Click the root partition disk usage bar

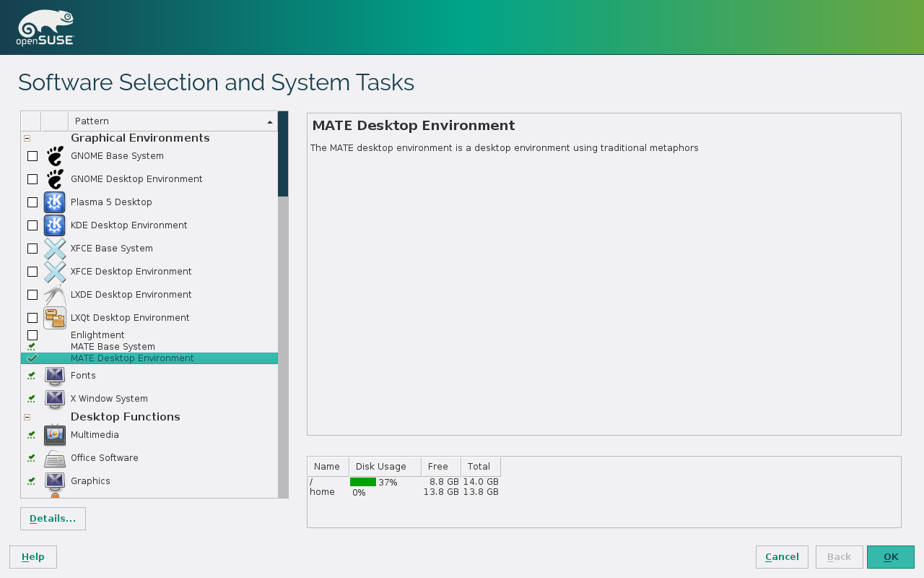(363, 482)
